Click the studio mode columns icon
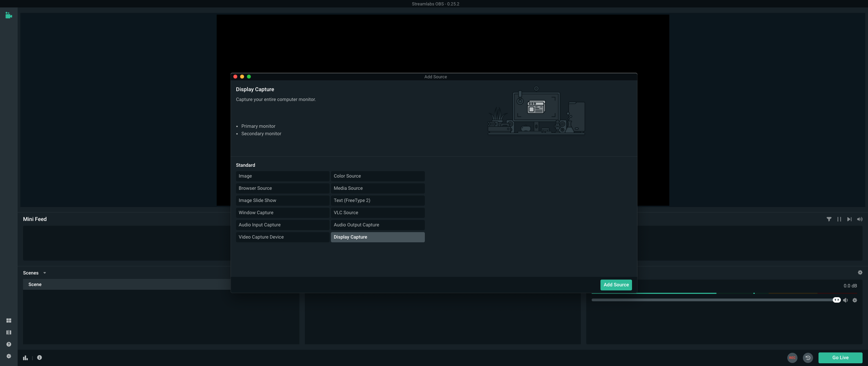Viewport: 868px width, 366px height. 9,332
